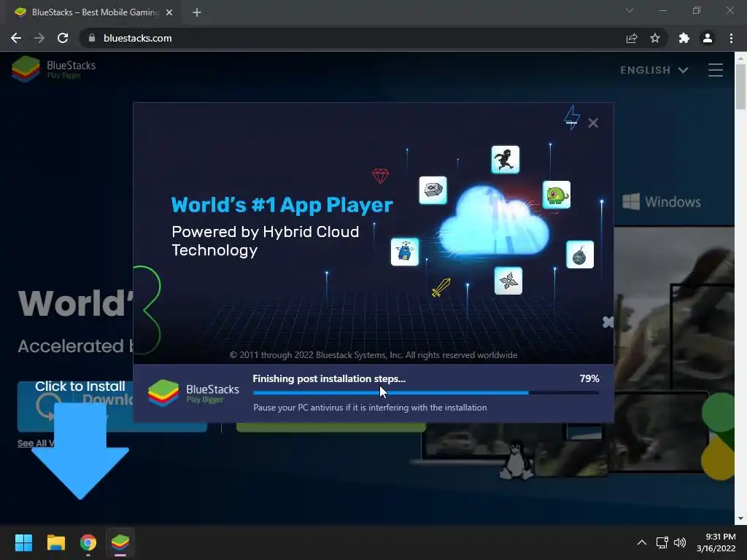747x560 pixels.
Task: Open the tab search chevron in title bar
Action: pyautogui.click(x=630, y=10)
